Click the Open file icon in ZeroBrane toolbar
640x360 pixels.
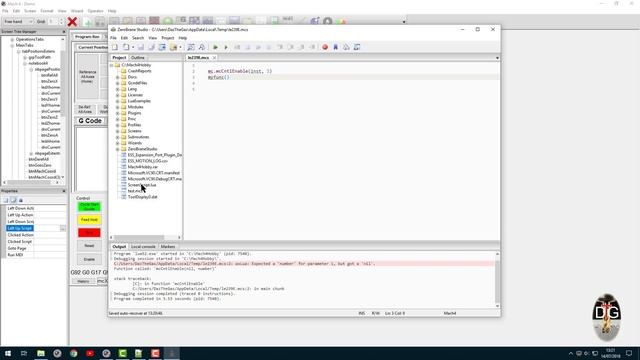point(126,47)
